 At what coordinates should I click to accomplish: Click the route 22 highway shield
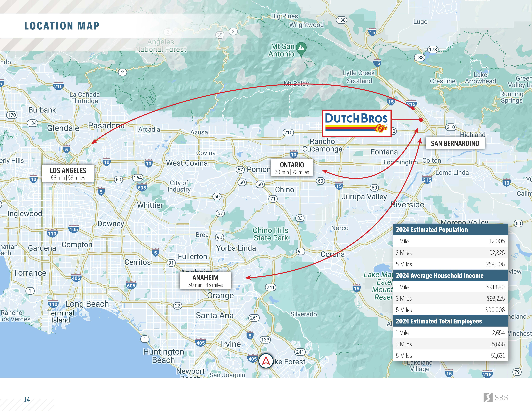pyautogui.click(x=178, y=306)
